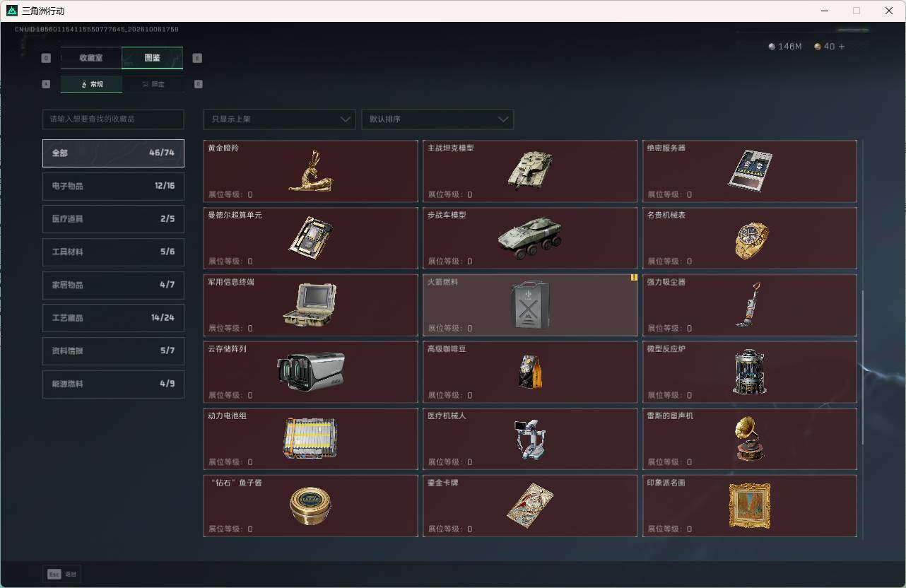Click the item list vertical scrollbar
906x588 pixels.
coord(862,367)
